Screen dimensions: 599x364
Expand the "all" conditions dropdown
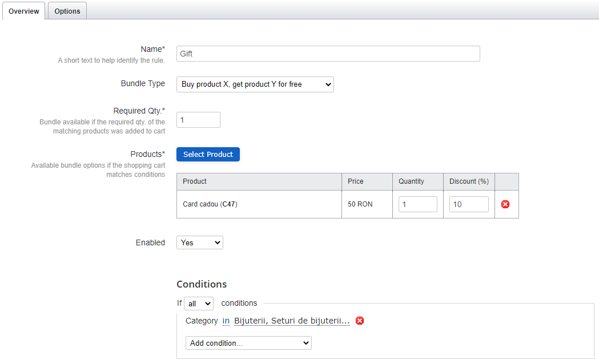pyautogui.click(x=198, y=303)
